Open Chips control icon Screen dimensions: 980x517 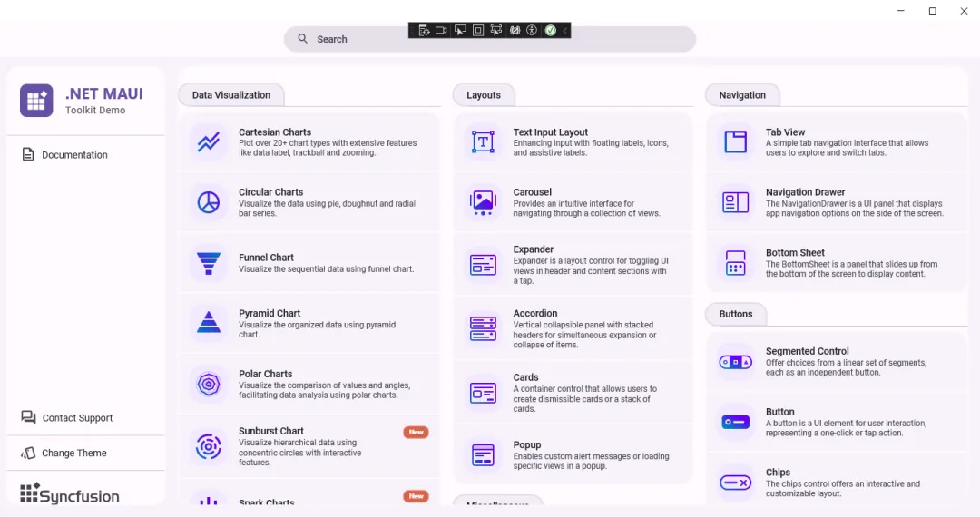[x=736, y=483]
